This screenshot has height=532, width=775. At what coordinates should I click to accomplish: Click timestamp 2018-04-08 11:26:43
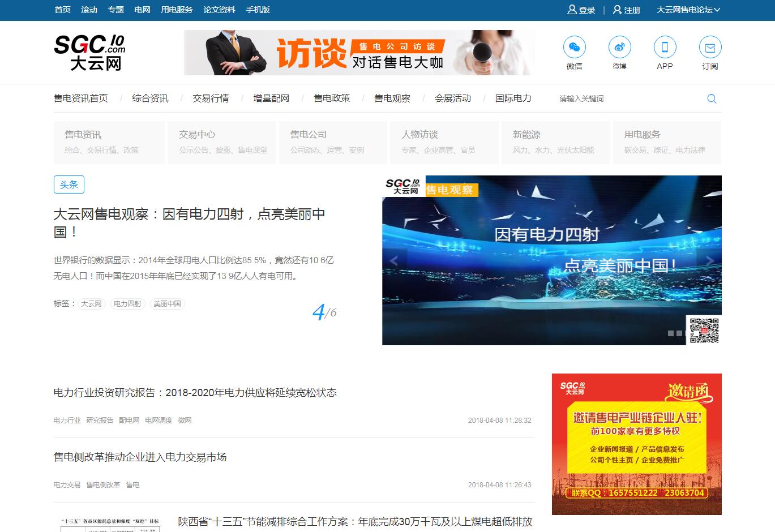pos(500,485)
